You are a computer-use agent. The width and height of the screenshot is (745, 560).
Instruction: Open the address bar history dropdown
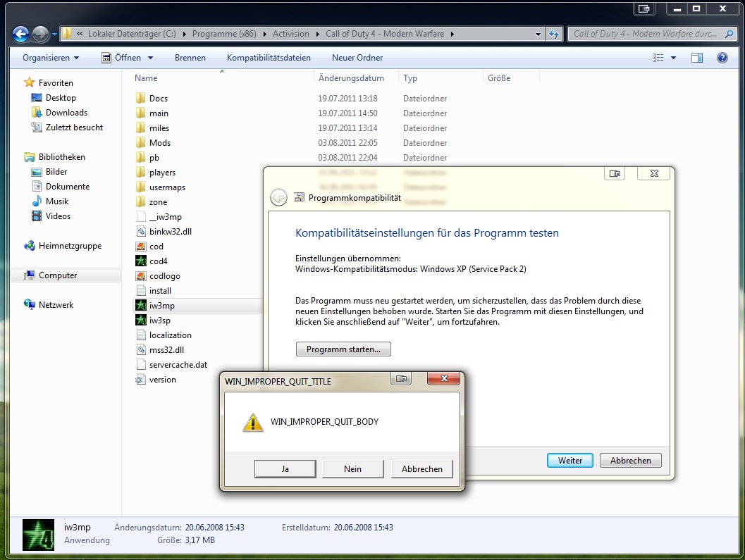[538, 35]
